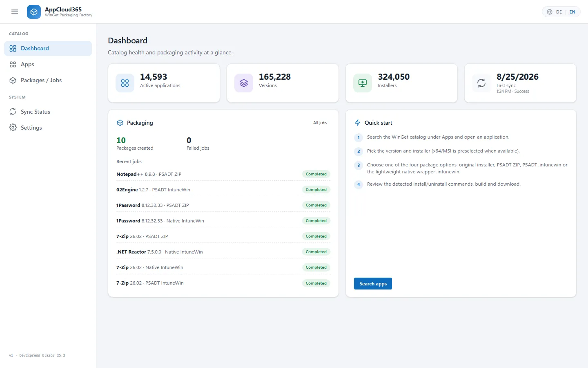Click the 1:24 PM · Success sync status

click(513, 91)
